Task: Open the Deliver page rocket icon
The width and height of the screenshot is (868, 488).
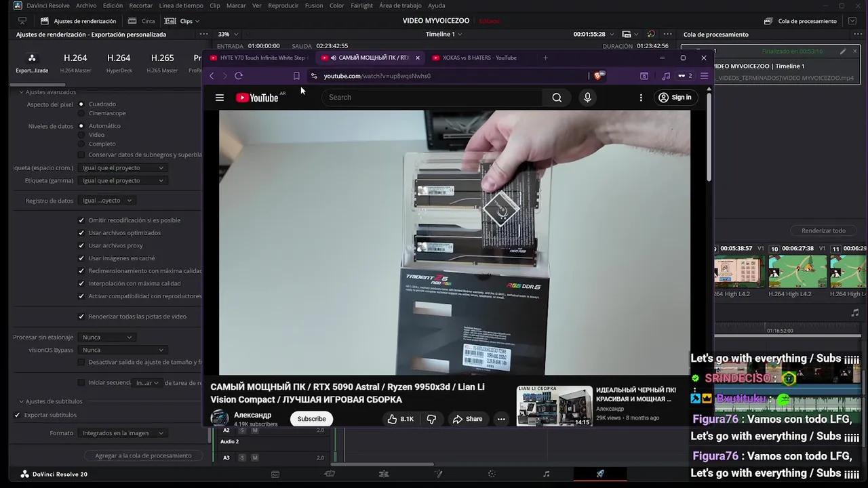Action: click(x=600, y=474)
